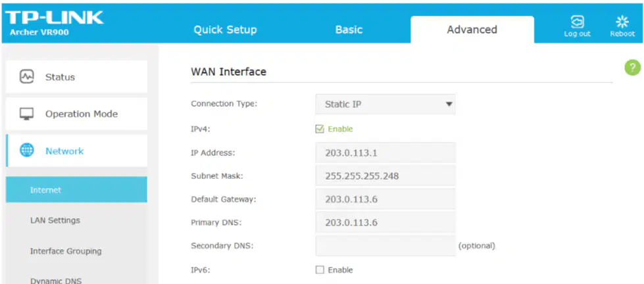Viewport: 644px width, 284px height.
Task: Click the Status waveform icon
Action: [27, 77]
